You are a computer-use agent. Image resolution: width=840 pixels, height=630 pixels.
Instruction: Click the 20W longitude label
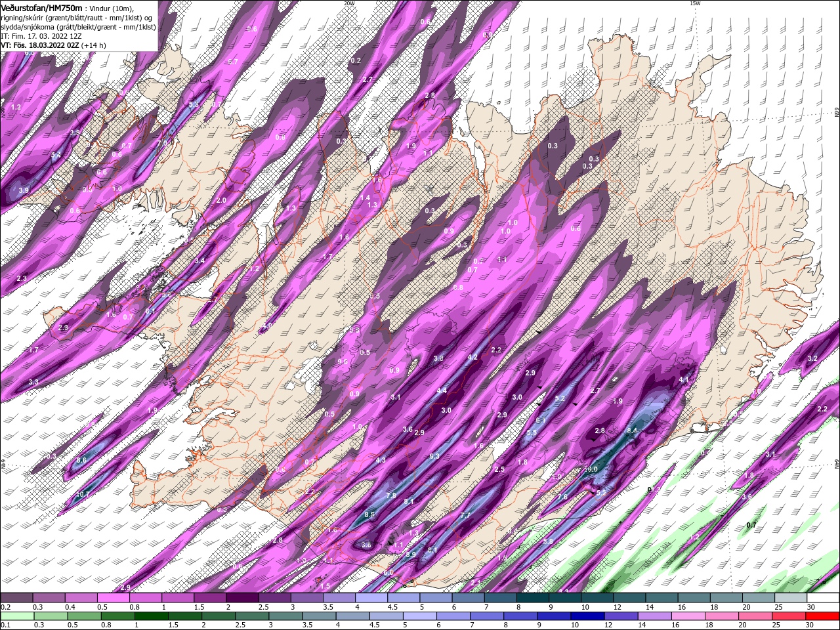coord(349,3)
